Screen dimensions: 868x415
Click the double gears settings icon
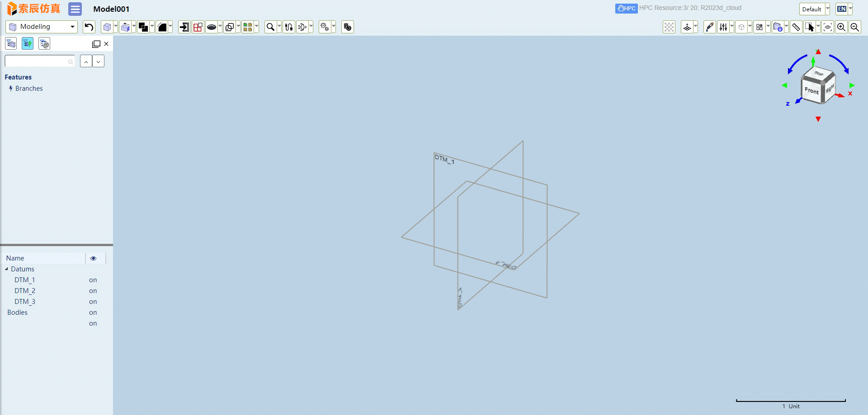pos(325,27)
